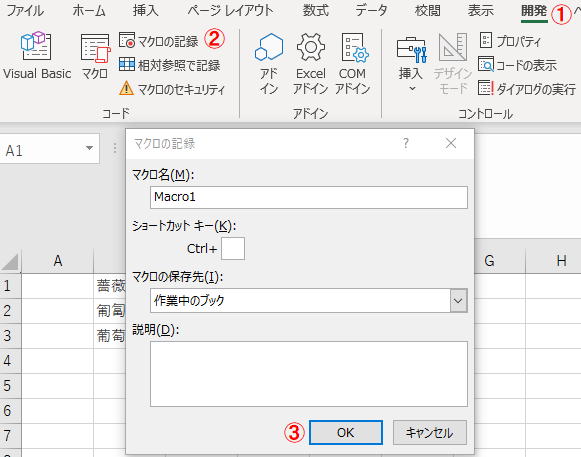Confirm the dialog with OK
This screenshot has width=581, height=457.
pyautogui.click(x=346, y=433)
